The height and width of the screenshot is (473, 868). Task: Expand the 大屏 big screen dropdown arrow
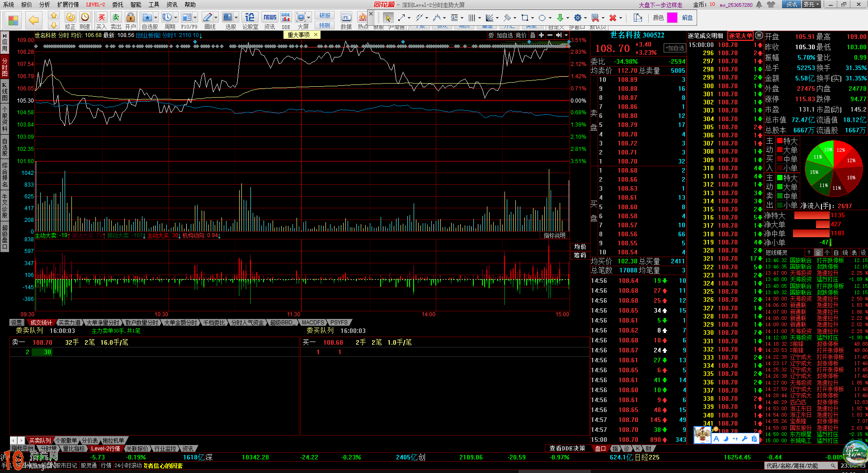(x=308, y=18)
